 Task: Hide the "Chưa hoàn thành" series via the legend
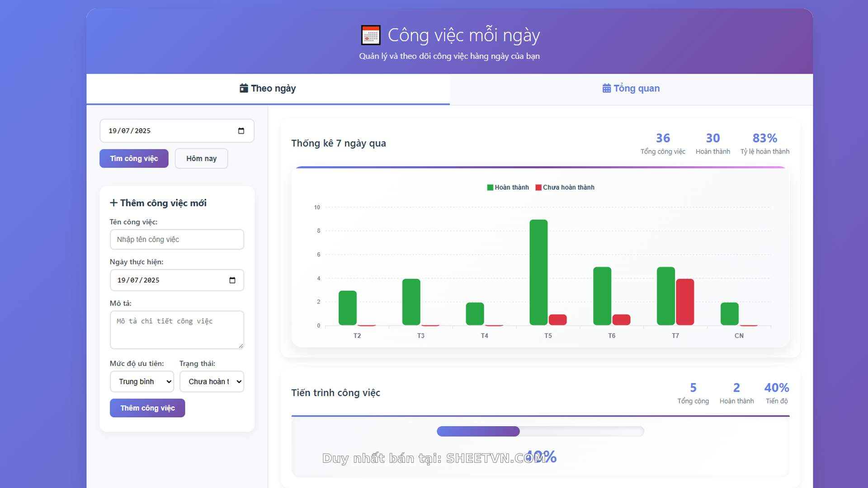point(565,187)
